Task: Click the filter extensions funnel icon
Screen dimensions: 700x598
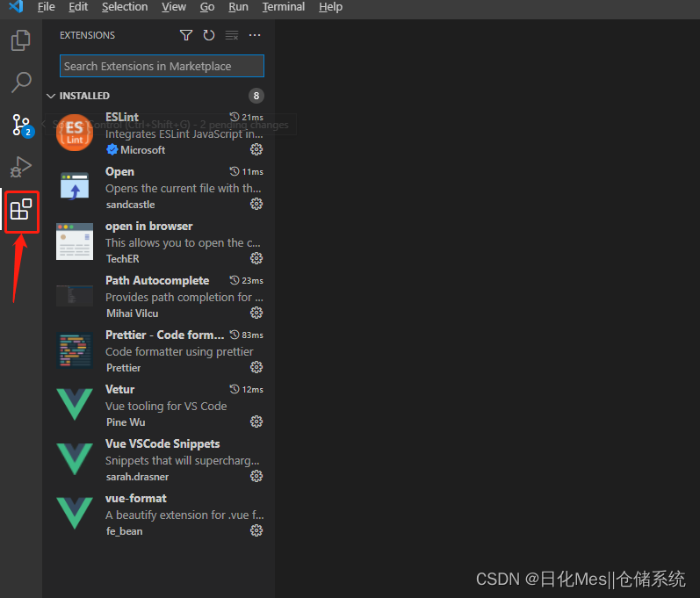Action: pyautogui.click(x=186, y=35)
